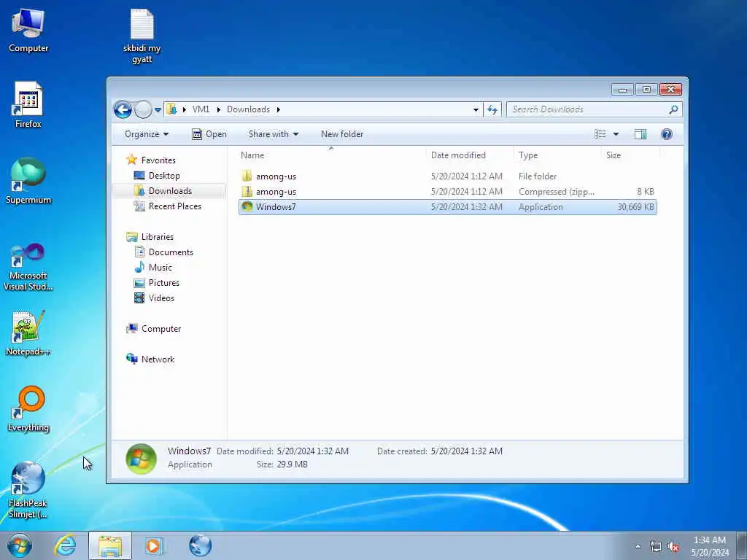Select Downloads under Favorites
Image resolution: width=747 pixels, height=560 pixels.
coord(163,191)
